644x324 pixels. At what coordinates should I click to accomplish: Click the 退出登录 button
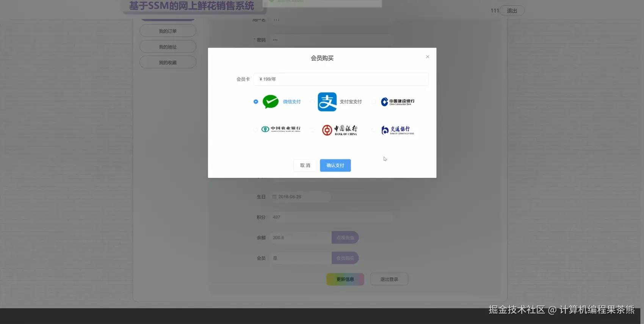[389, 279]
